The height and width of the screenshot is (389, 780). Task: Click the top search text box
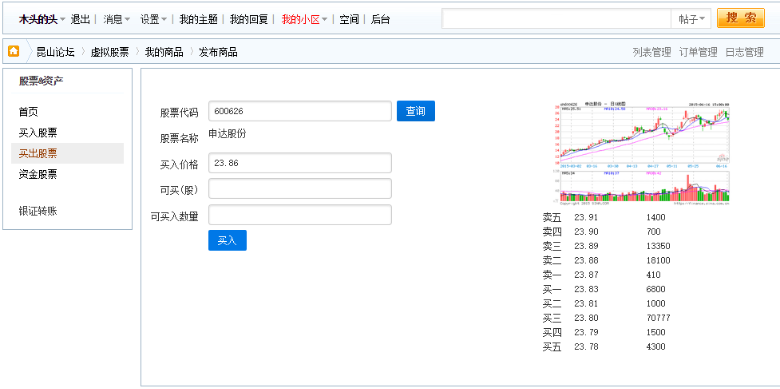(556, 19)
